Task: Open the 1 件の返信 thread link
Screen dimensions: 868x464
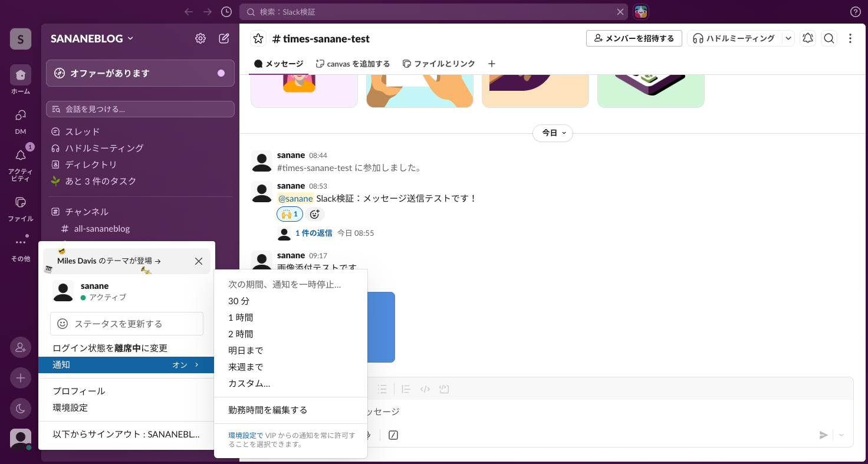Action: (x=314, y=233)
